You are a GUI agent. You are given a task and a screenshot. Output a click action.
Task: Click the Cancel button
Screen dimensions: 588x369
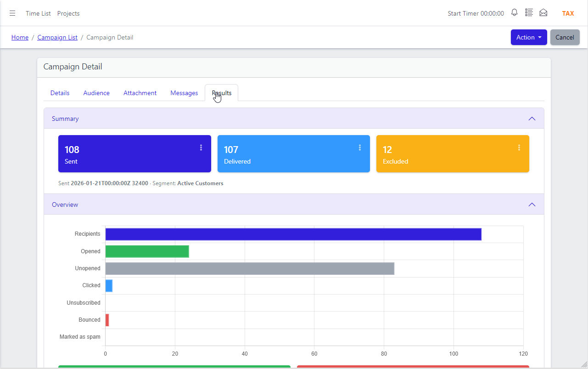[565, 37]
